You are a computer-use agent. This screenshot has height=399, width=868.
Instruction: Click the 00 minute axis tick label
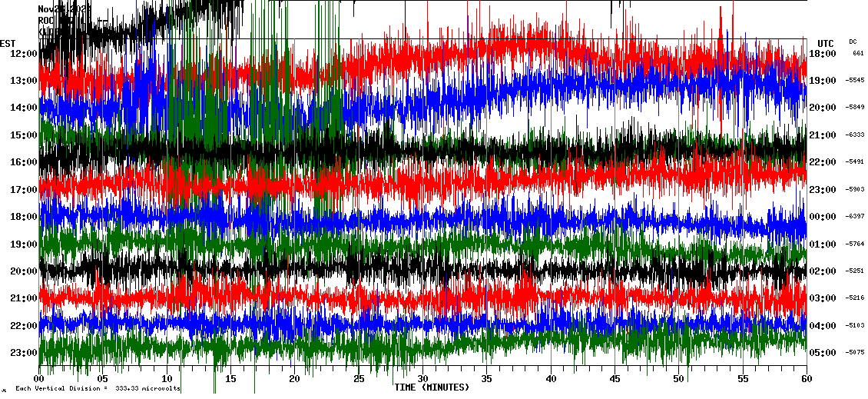pyautogui.click(x=39, y=379)
